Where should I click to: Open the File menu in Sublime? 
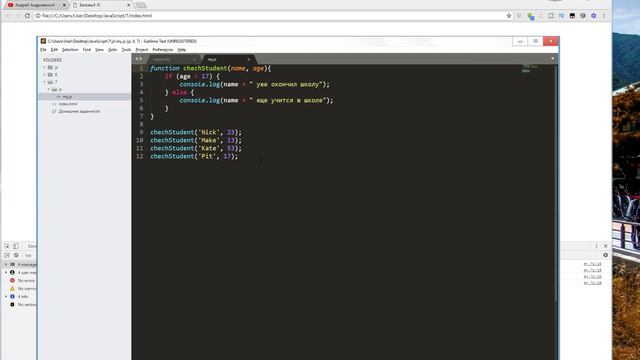(43, 50)
